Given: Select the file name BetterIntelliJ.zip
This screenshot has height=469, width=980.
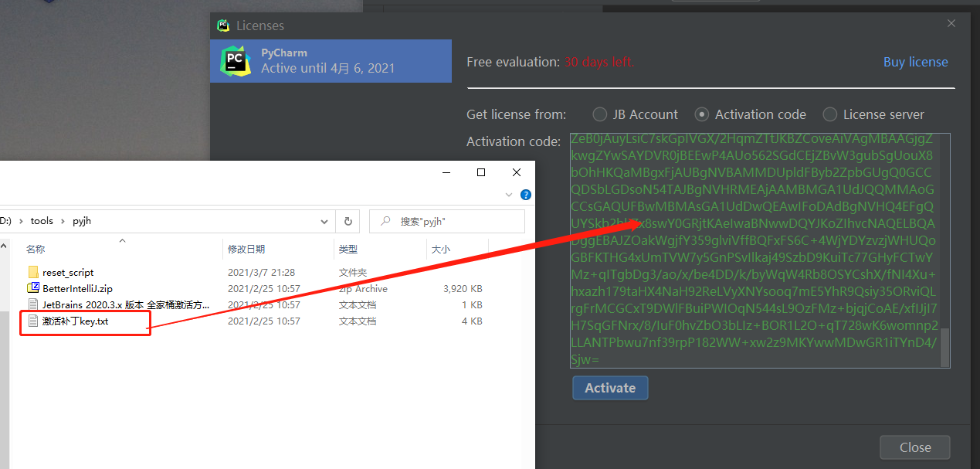Looking at the screenshot, I should [x=77, y=288].
